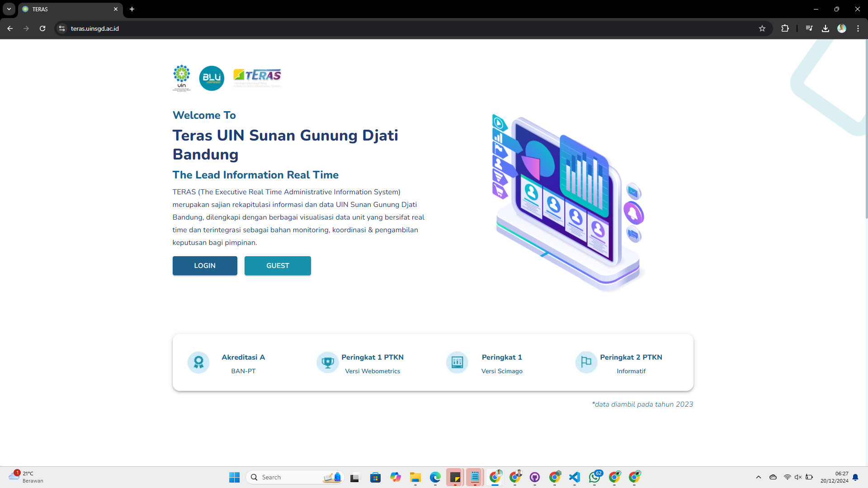The width and height of the screenshot is (868, 488).
Task: Click the 'Informatif' label
Action: (631, 371)
